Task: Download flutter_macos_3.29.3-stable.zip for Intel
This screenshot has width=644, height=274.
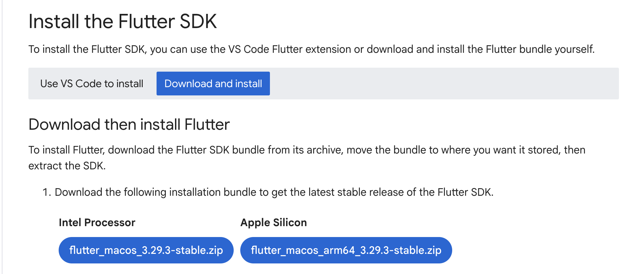Action: coord(146,250)
